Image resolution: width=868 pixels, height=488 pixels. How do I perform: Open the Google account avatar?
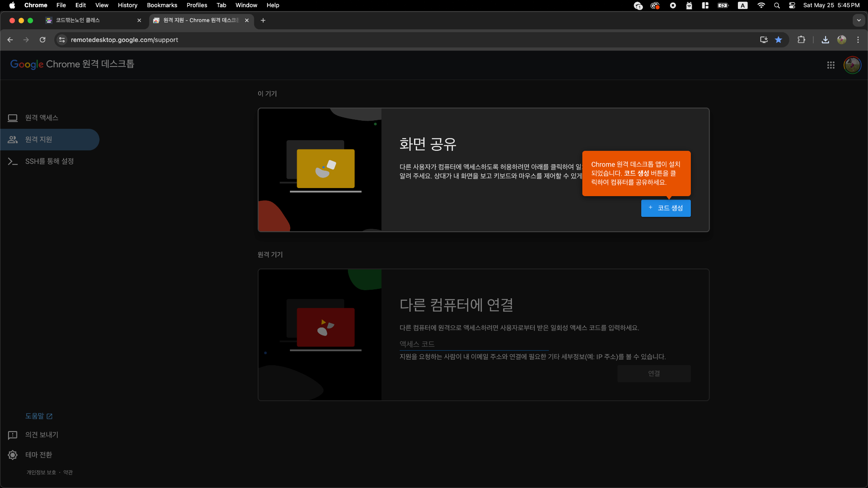pyautogui.click(x=852, y=65)
